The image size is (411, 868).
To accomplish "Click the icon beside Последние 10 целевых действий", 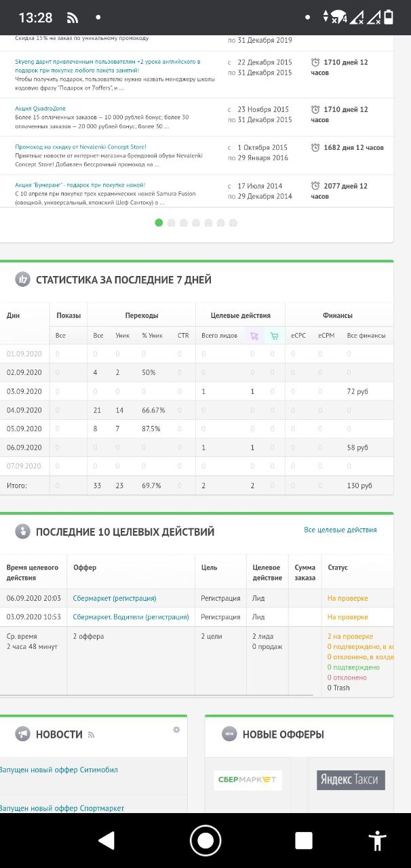I will point(23,532).
